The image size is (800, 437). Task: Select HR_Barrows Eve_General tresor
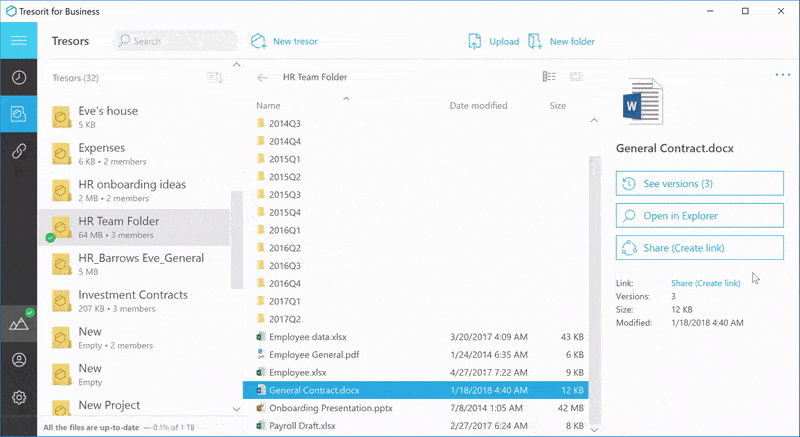[x=134, y=264]
